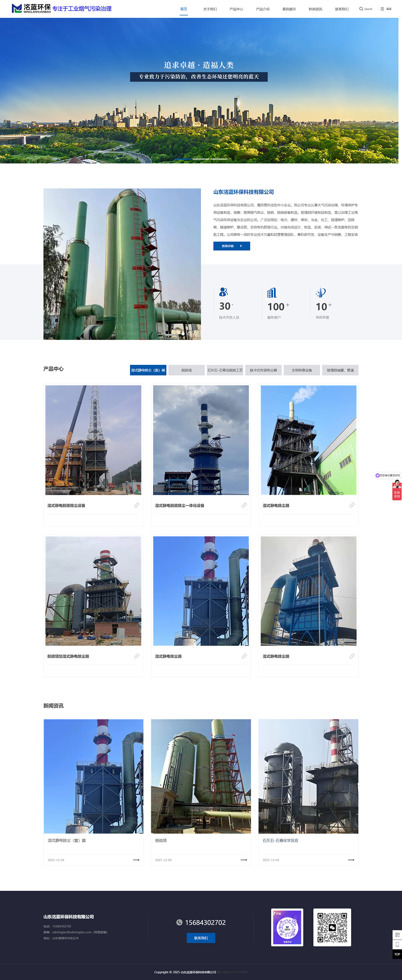Select the 生物除臭设备 product category tab

click(x=302, y=370)
